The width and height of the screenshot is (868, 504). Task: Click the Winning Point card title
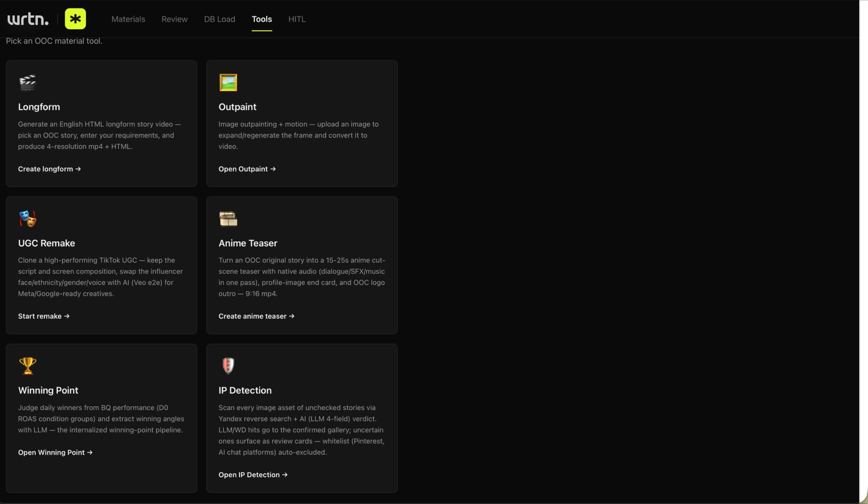click(x=48, y=390)
